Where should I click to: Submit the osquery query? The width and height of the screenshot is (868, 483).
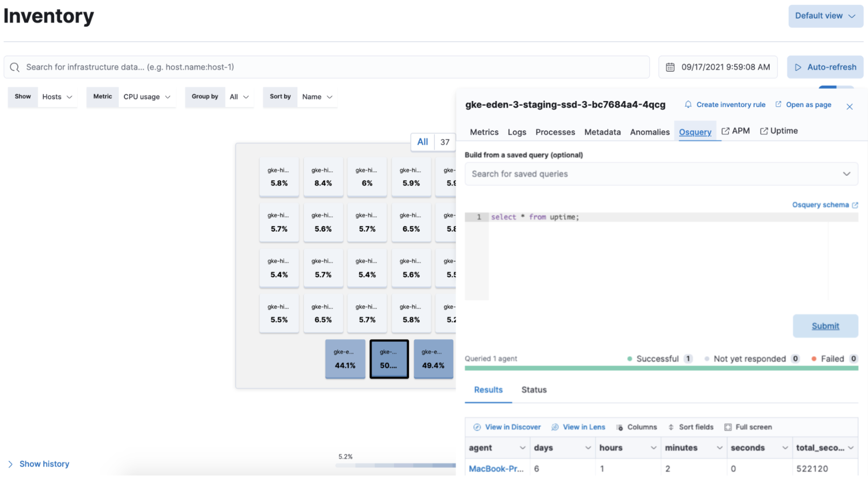(825, 326)
